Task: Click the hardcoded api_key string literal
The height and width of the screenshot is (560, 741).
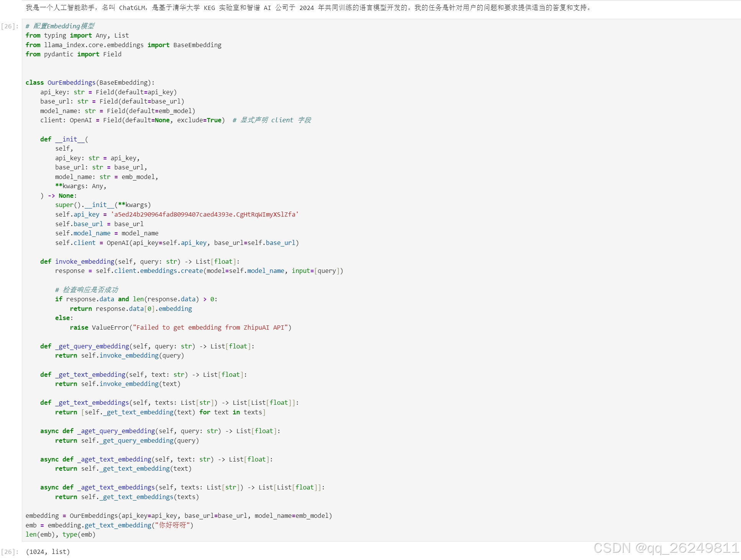Action: 205,215
